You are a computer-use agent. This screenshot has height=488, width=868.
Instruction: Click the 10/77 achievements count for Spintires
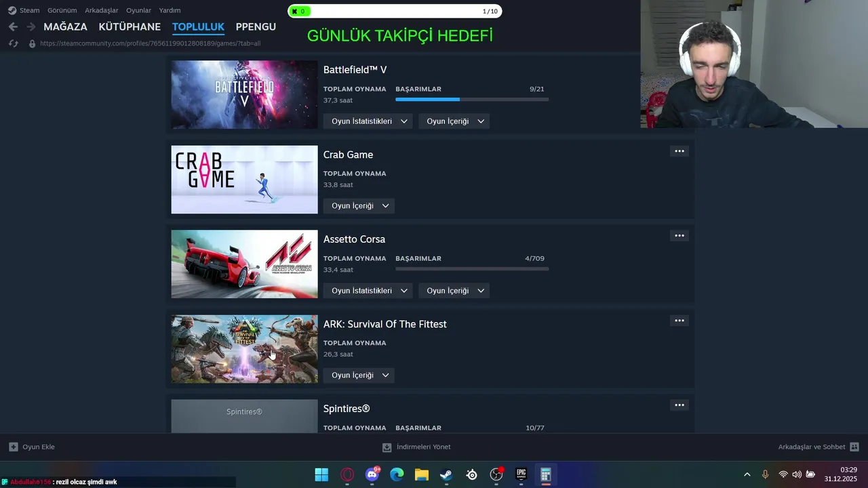(x=534, y=428)
